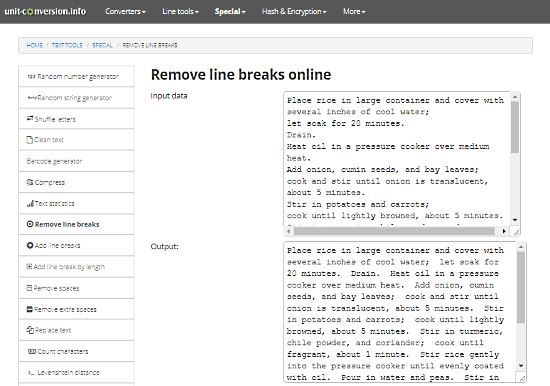Click the Count characters icon
This screenshot has height=386, width=550.
tap(32, 351)
